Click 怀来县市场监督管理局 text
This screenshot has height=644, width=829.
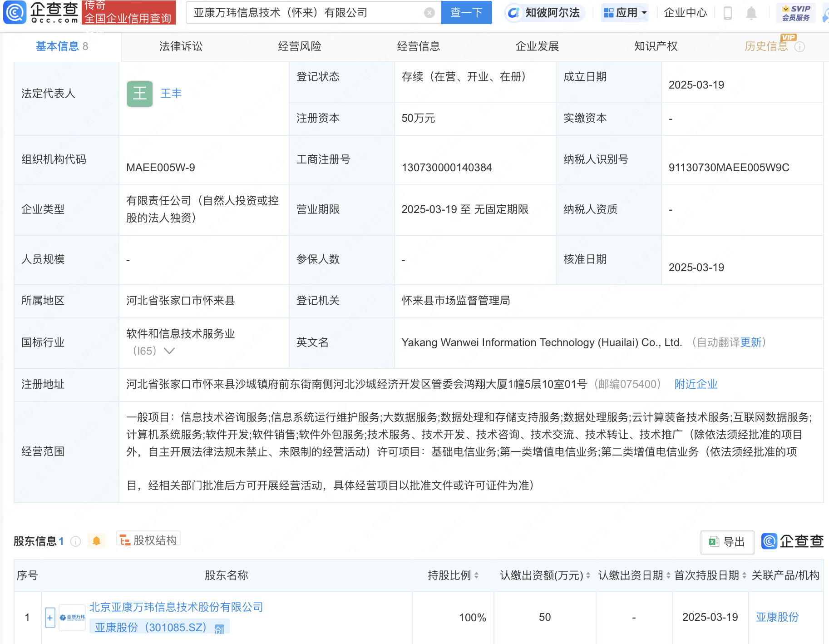tap(456, 301)
